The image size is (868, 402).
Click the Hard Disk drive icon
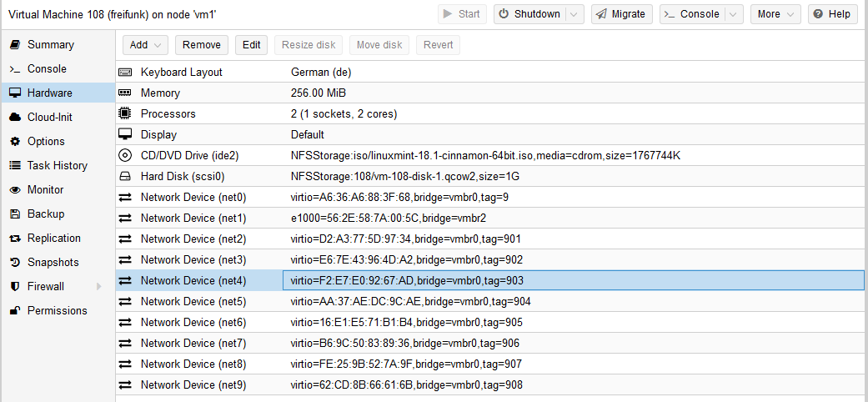click(x=125, y=176)
